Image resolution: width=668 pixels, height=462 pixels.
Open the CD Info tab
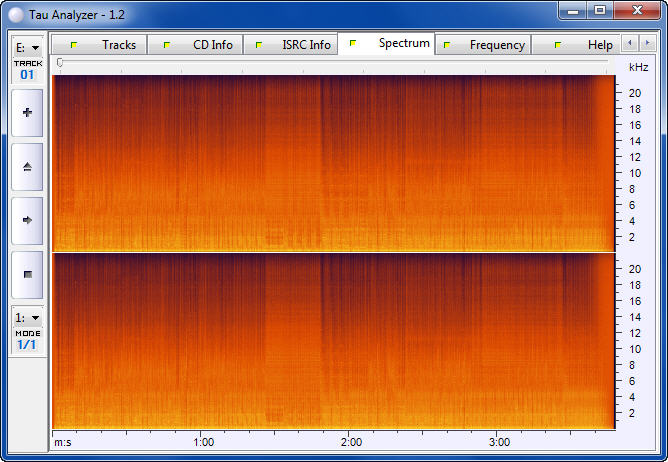click(x=200, y=45)
